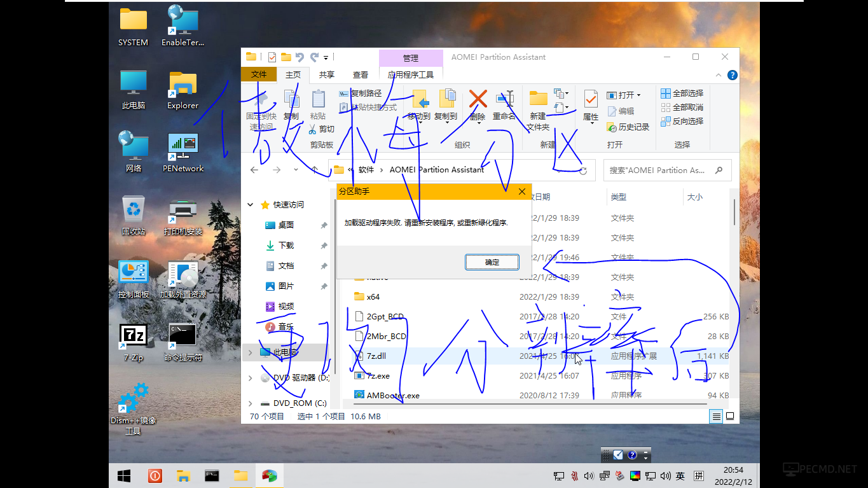
Task: Click the History (历史记录) icon
Action: (x=612, y=127)
